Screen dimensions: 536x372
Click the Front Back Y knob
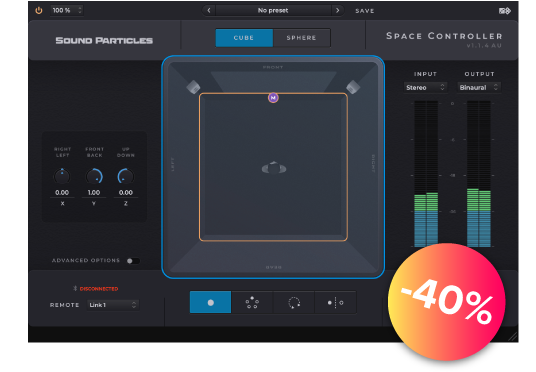(94, 176)
